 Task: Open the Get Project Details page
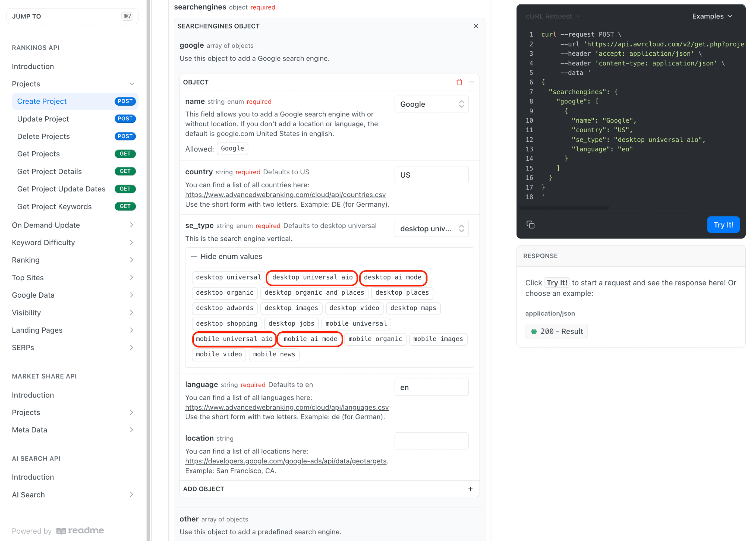click(x=75, y=171)
